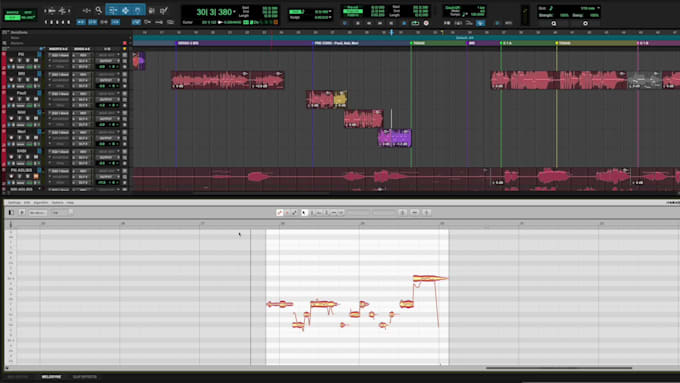The height and width of the screenshot is (383, 680).
Task: Click the audio waveform zoom icon
Action: click(x=62, y=10)
